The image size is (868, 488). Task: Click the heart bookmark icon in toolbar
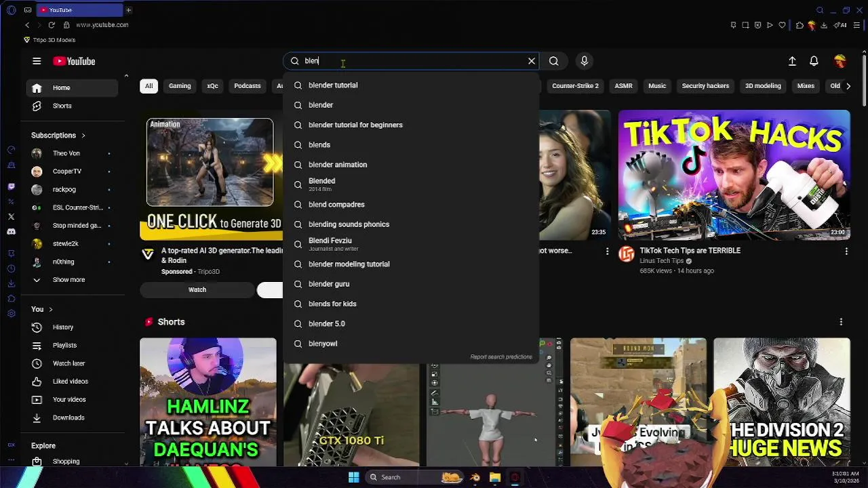(782, 25)
